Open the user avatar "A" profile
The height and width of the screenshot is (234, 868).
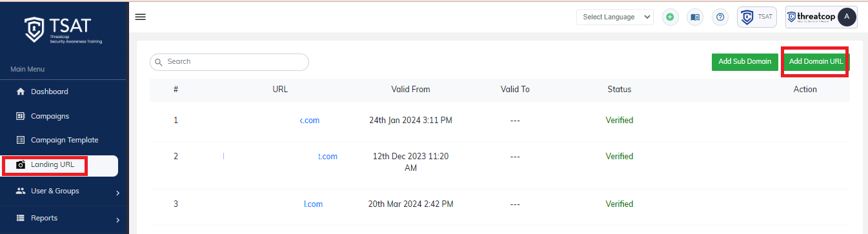pos(846,17)
